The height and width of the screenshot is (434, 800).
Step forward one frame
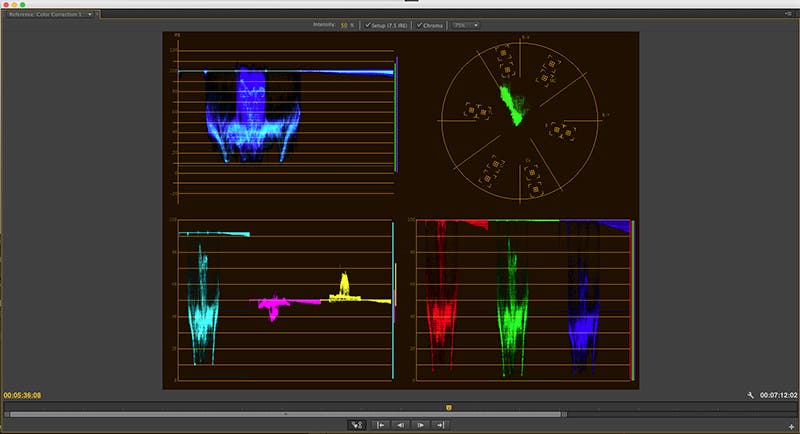tap(420, 425)
